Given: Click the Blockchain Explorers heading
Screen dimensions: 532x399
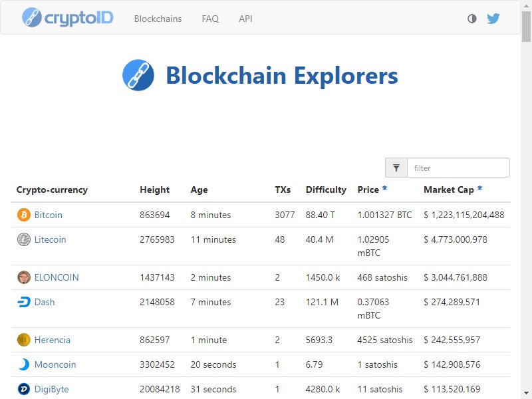Looking at the screenshot, I should pos(281,75).
